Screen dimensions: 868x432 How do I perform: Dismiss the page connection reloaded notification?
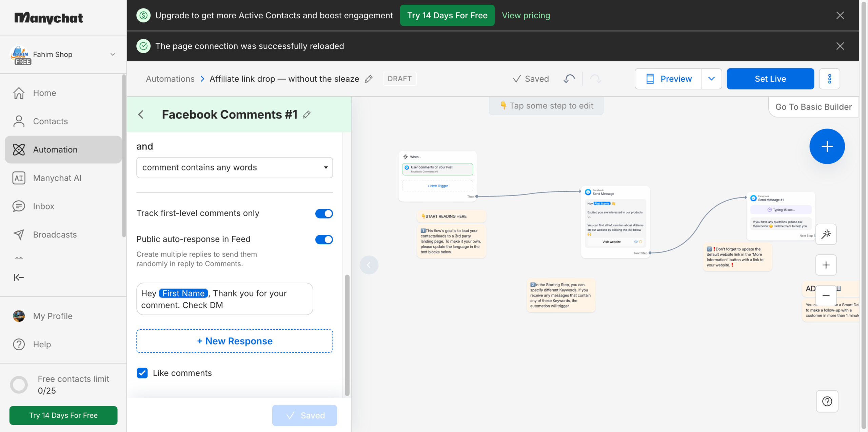pos(840,46)
